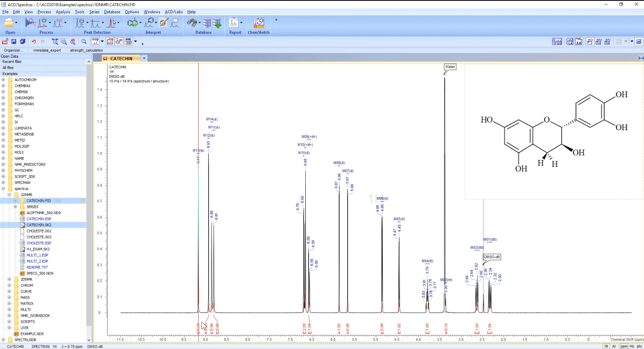Open the assign structure to spectrum icon

point(150,23)
